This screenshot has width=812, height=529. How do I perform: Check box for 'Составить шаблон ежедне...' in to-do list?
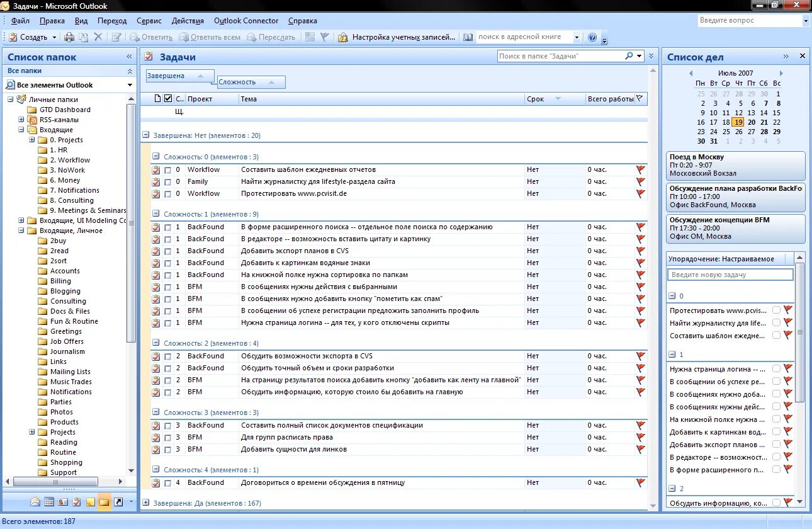tap(777, 336)
